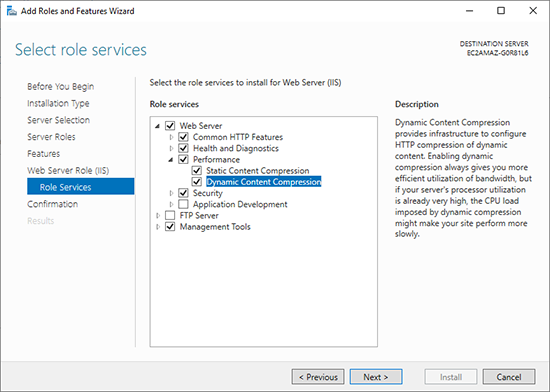Viewport: 550px width, 392px height.
Task: Open the Web Server Role (IIS) step
Action: pyautogui.click(x=68, y=170)
